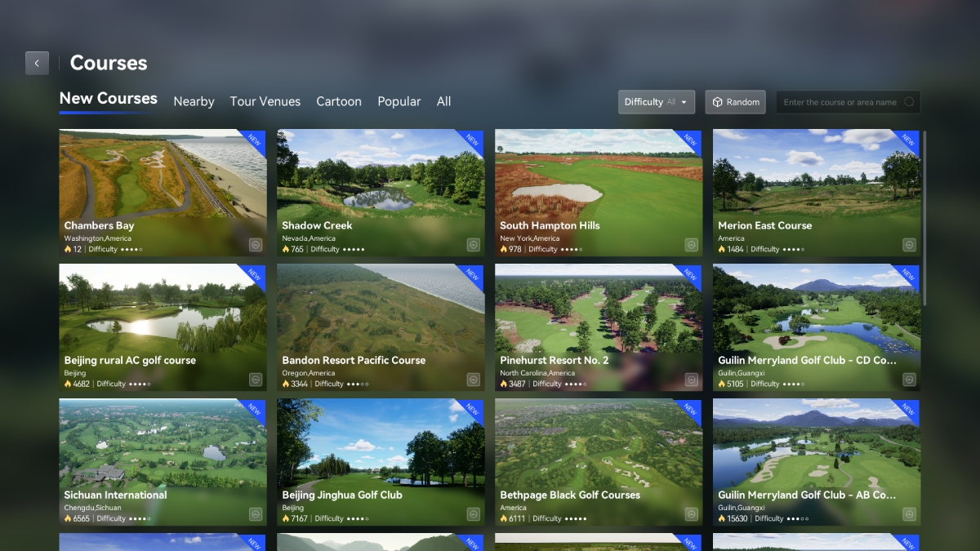Image resolution: width=980 pixels, height=551 pixels.
Task: View the Popular courses tab
Action: [399, 101]
